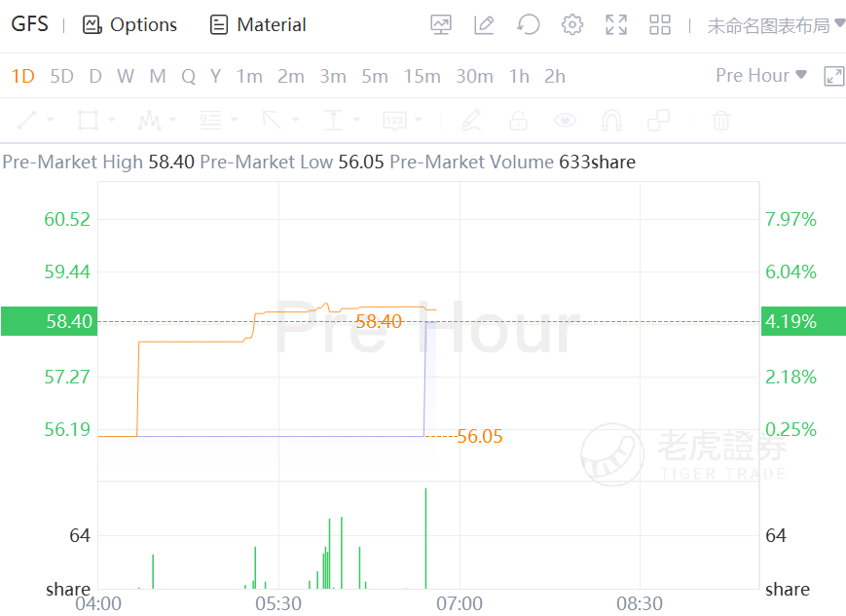
Task: Open the multi-chart grid layout icon
Action: 660,25
